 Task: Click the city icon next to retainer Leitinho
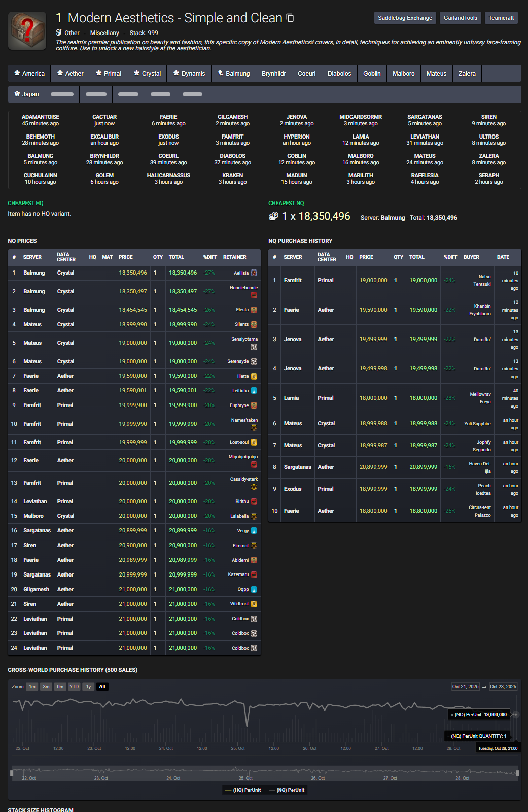coord(254,391)
